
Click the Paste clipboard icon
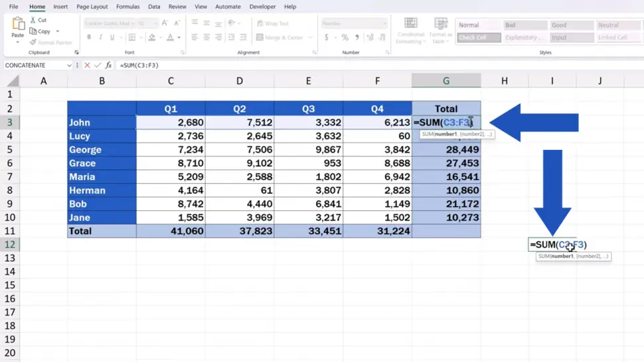coord(18,24)
